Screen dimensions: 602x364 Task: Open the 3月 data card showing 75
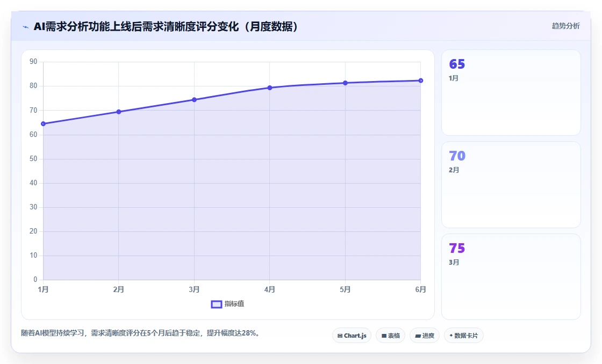(x=511, y=276)
